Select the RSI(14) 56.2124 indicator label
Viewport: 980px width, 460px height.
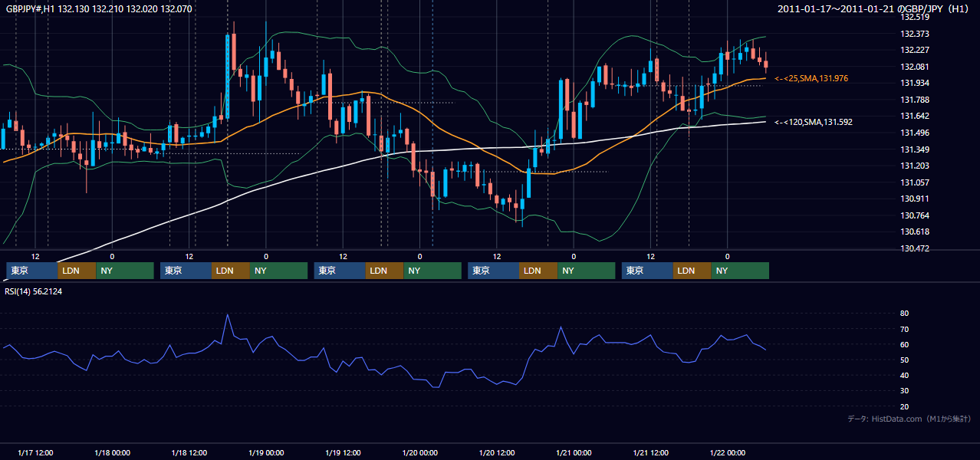tap(33, 291)
